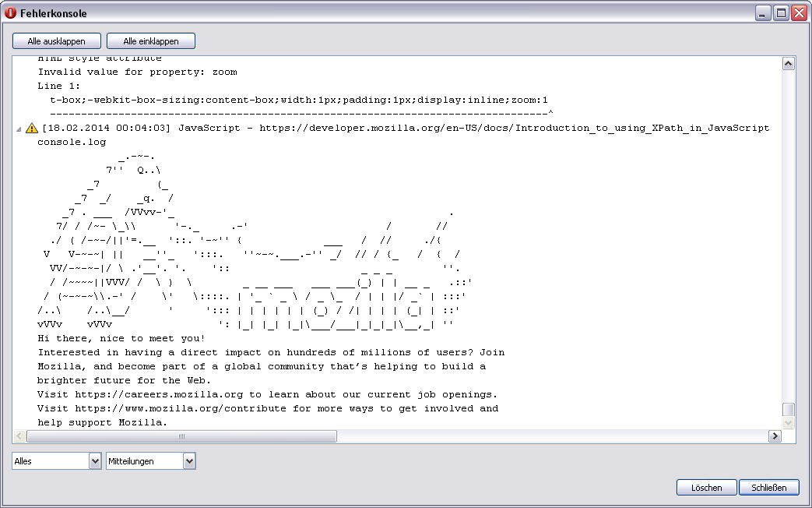Minimize the Fehlerkonsole window
Viewport: 812px width, 508px height.
point(763,13)
